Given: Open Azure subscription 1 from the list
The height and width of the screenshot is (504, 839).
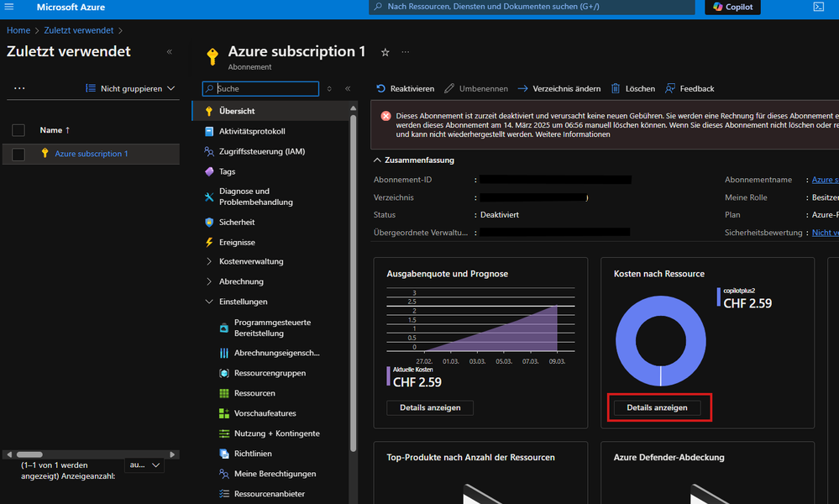Looking at the screenshot, I should pyautogui.click(x=92, y=154).
